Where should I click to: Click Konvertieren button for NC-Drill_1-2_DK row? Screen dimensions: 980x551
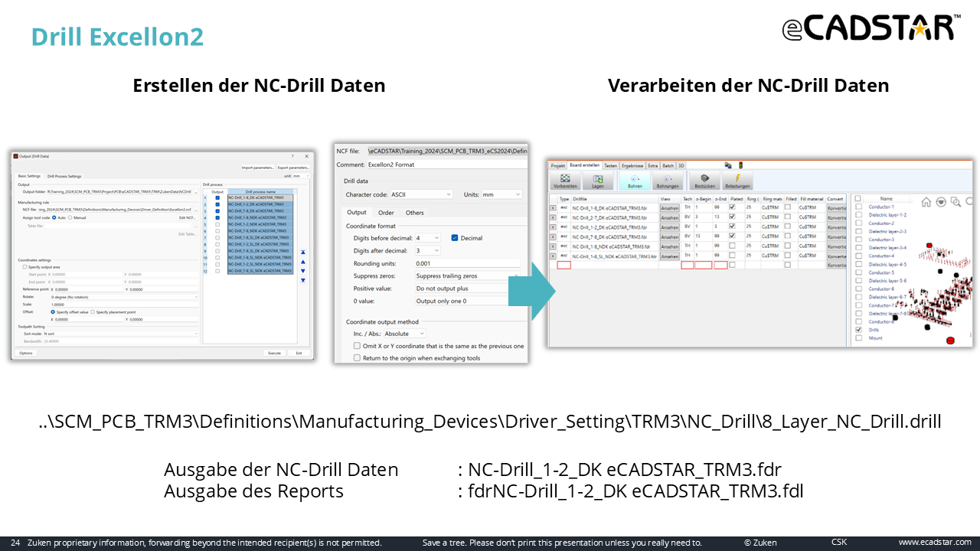[836, 227]
